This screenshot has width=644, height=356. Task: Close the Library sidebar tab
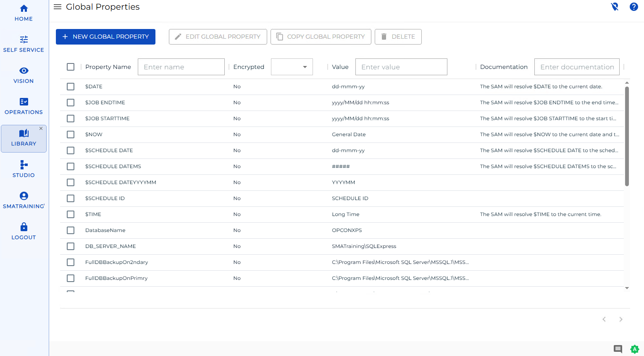coord(41,129)
